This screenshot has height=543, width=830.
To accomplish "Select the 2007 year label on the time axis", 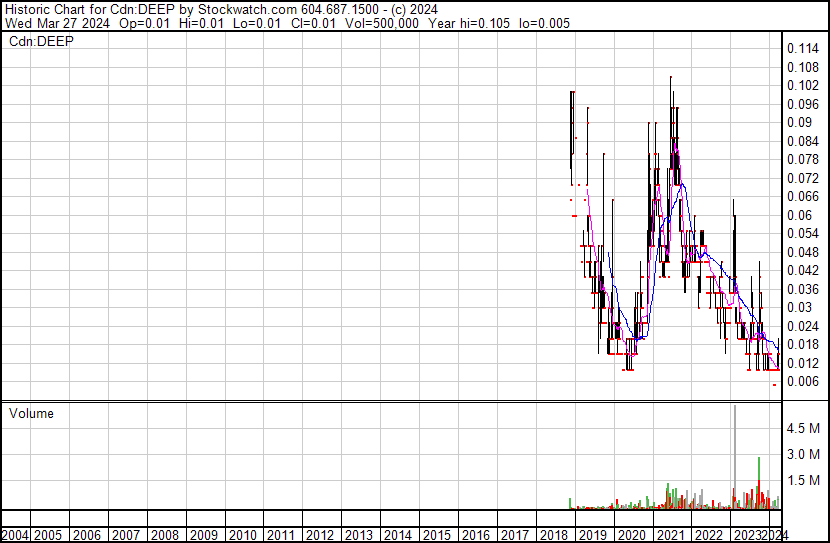I will click(126, 535).
